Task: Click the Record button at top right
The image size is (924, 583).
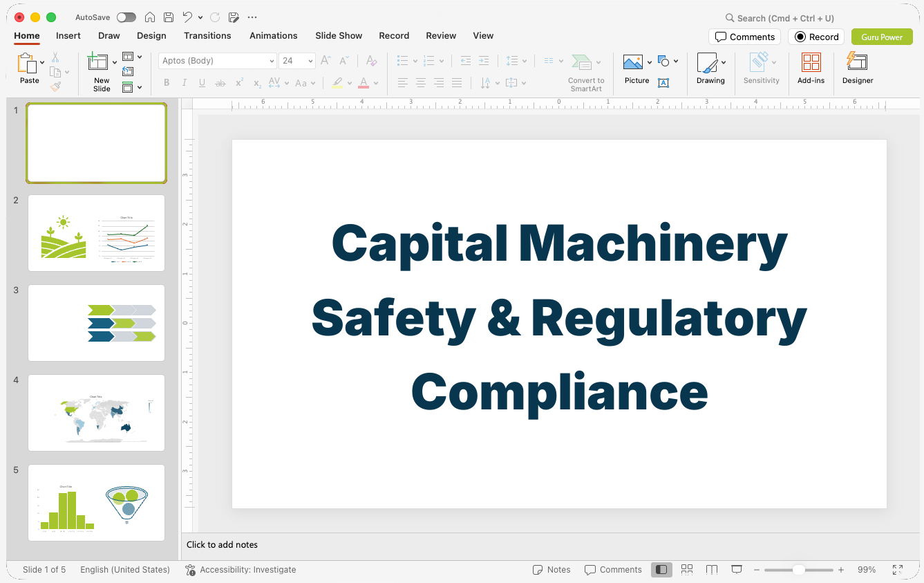Action: coord(816,37)
